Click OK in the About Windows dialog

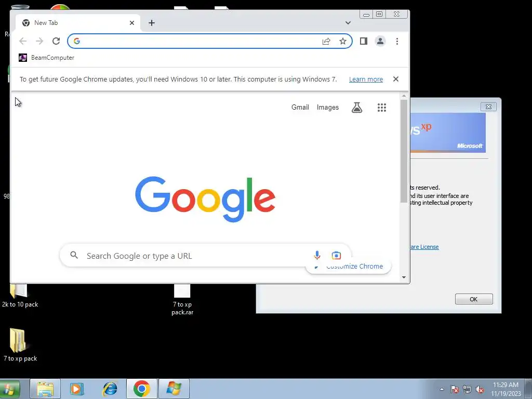pos(474,299)
